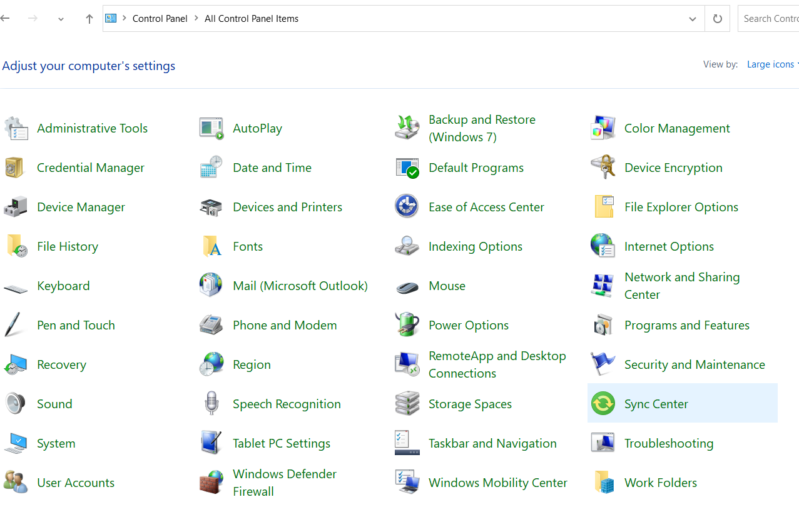The width and height of the screenshot is (799, 532).
Task: Open the Windows Mobility Center icon
Action: pyautogui.click(x=407, y=483)
